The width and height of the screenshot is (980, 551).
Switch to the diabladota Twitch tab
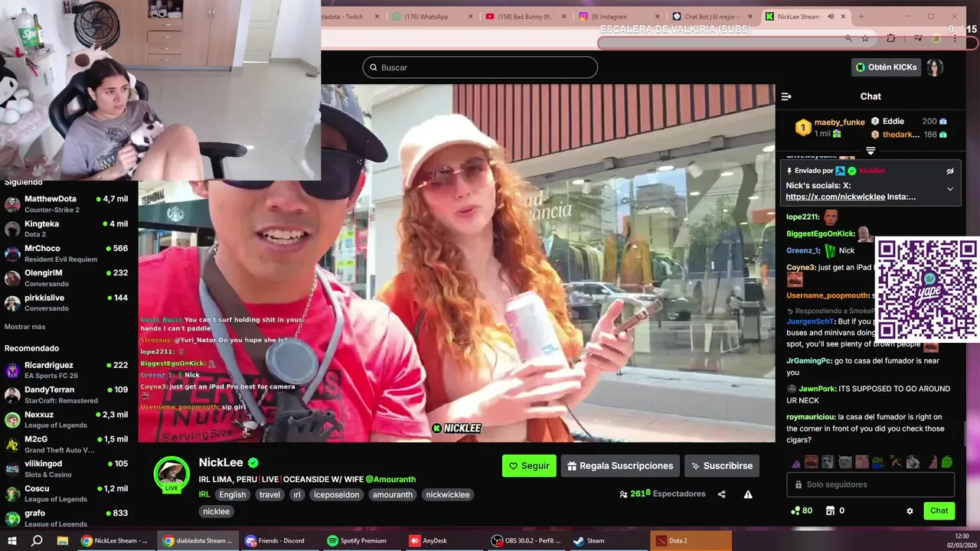pos(351,16)
